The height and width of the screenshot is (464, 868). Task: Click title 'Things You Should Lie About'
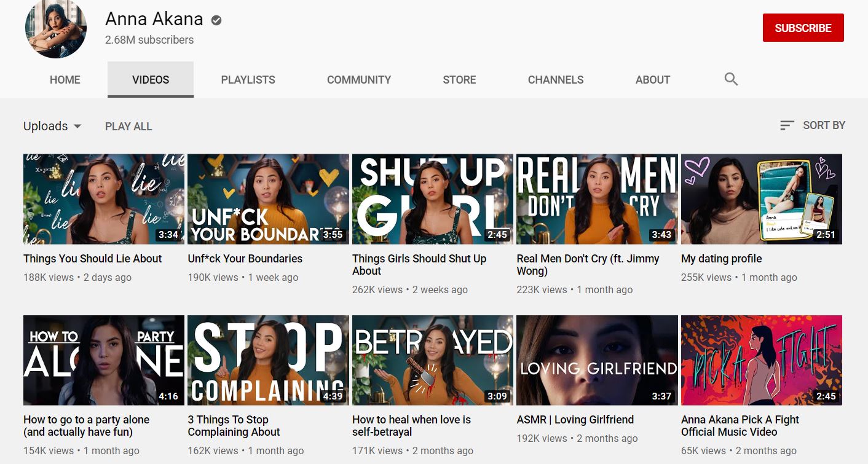coord(93,259)
